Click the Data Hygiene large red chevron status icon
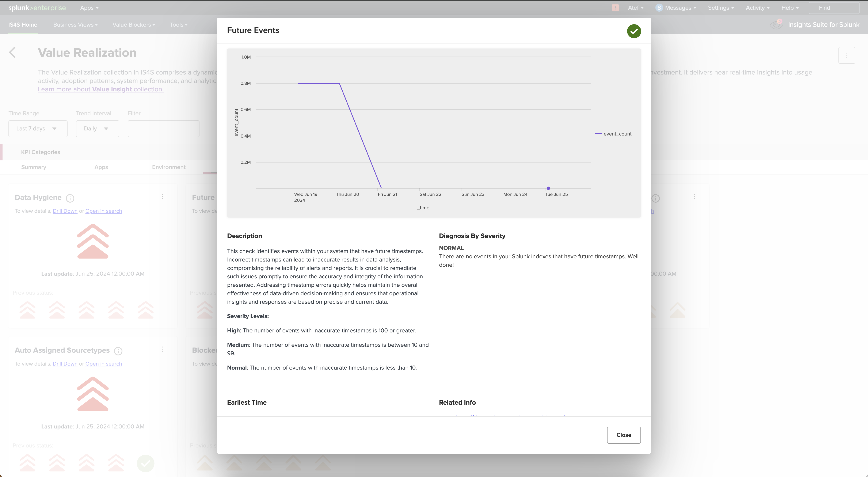Viewport: 868px width, 477px height. tap(93, 241)
